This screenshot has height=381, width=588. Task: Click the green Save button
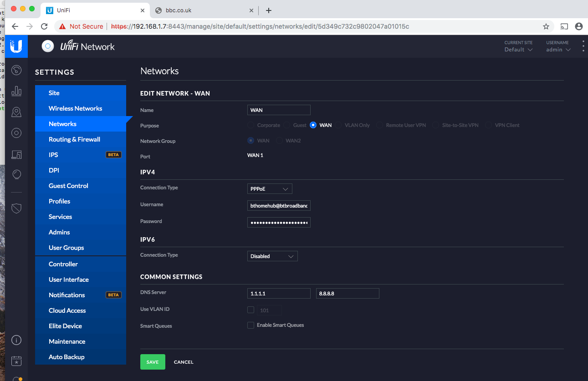coord(153,362)
